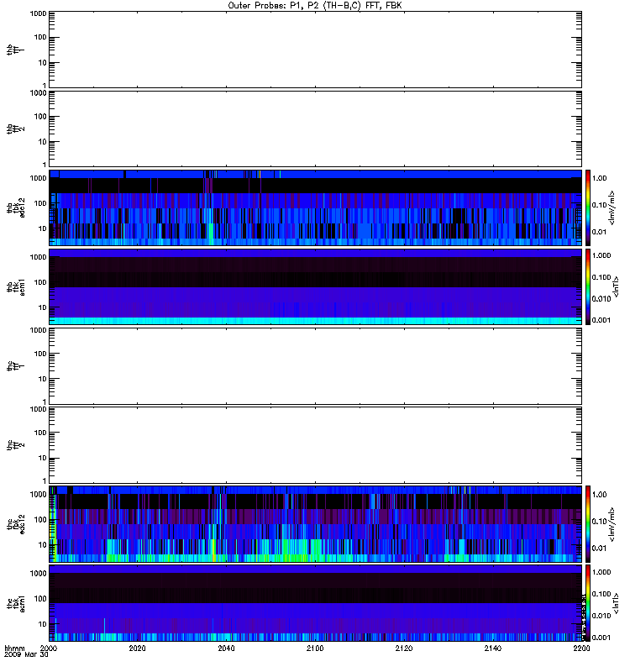Click the 'thc fbk edc12' panel axis label
The height and width of the screenshot is (672, 630).
click(16, 524)
